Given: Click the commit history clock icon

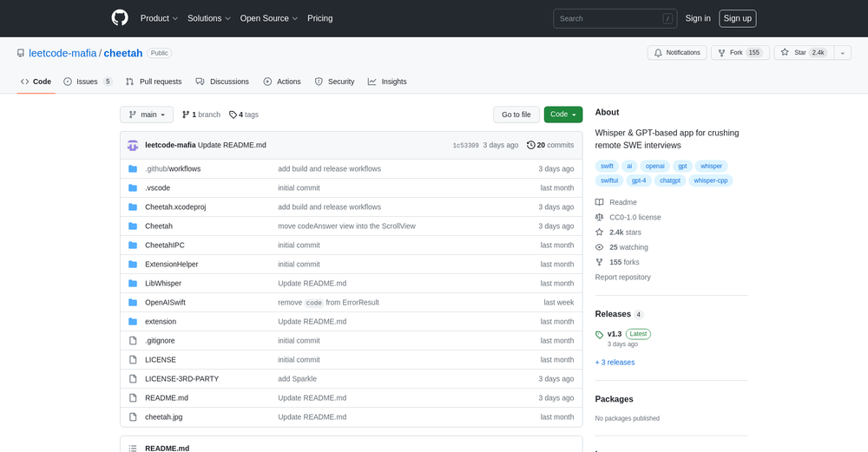Looking at the screenshot, I should (531, 145).
